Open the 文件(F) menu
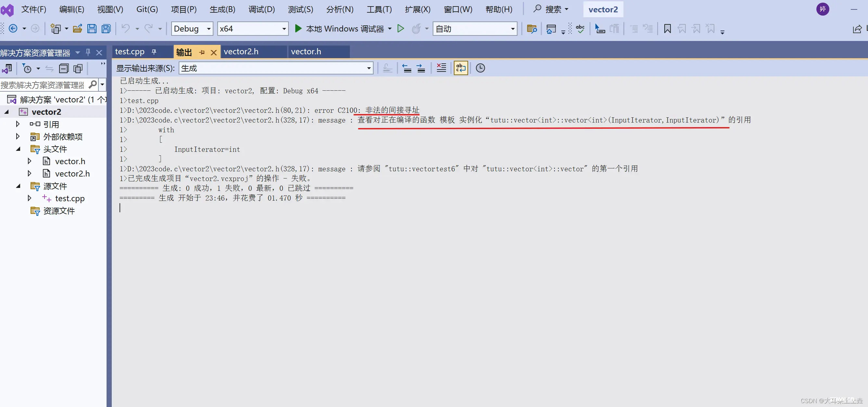 pos(34,9)
